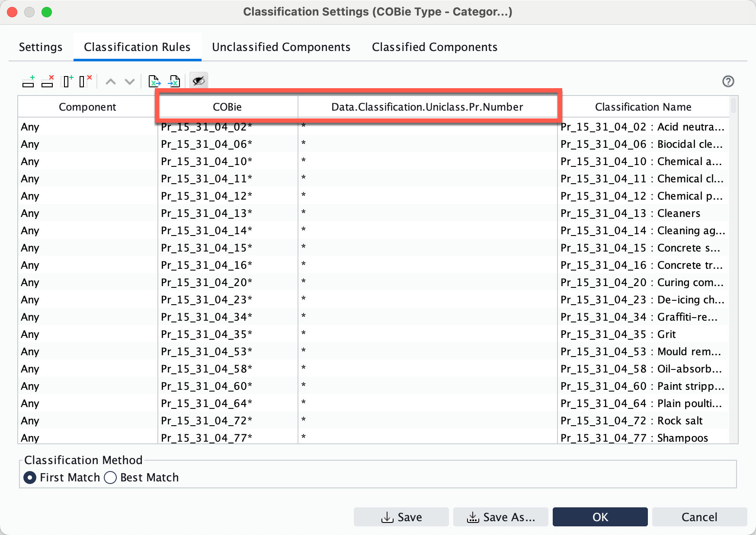Image resolution: width=756 pixels, height=535 pixels.
Task: Click classification name 'De-icing ch...'
Action: tap(644, 299)
